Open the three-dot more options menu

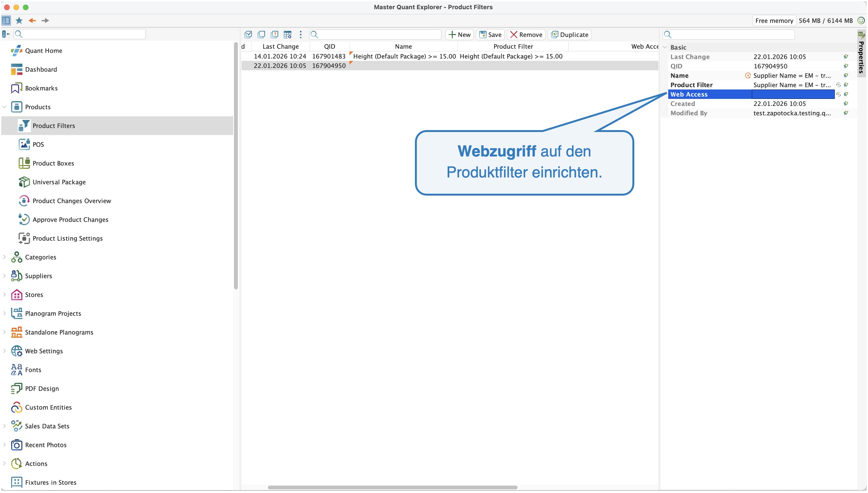(300, 35)
